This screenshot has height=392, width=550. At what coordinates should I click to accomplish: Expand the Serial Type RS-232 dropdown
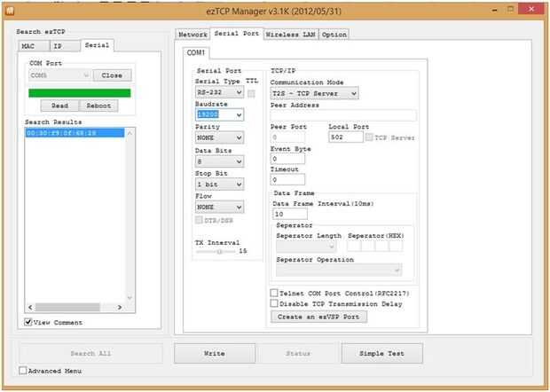(219, 92)
